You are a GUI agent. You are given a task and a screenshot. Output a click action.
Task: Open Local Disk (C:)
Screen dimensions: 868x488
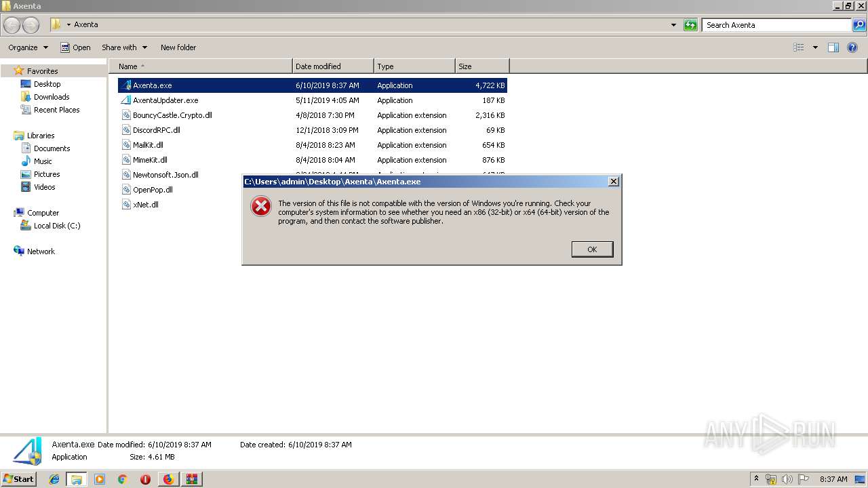tap(57, 226)
